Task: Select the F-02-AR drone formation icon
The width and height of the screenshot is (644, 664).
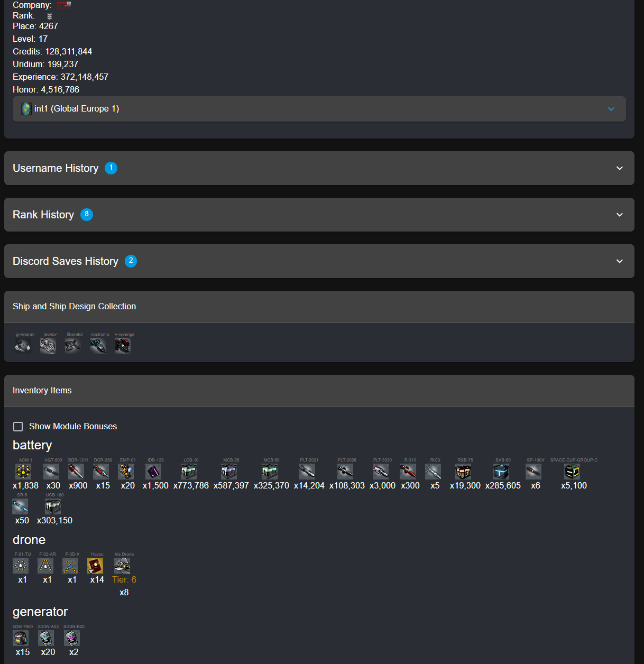Action: 45,566
